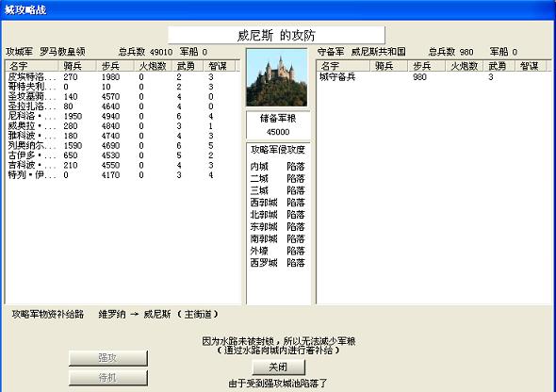Screen dimensions: 556x392
Task: Click the 强攻 assault button
Action: (108, 358)
